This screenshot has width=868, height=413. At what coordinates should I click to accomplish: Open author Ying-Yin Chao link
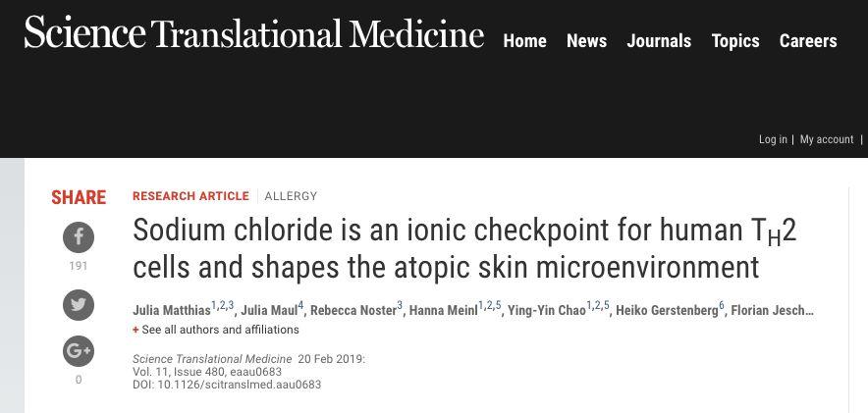pos(546,311)
